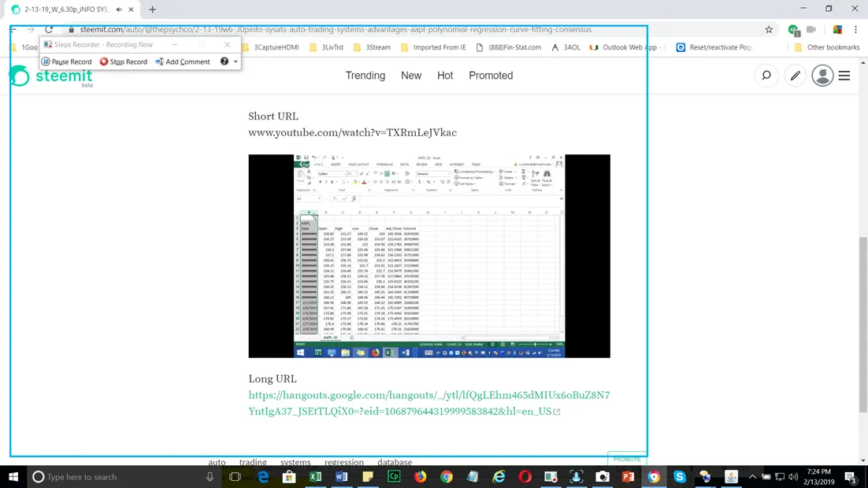Reload the page in Chrome
Screen dimensions: 868x488
pyautogui.click(x=49, y=29)
